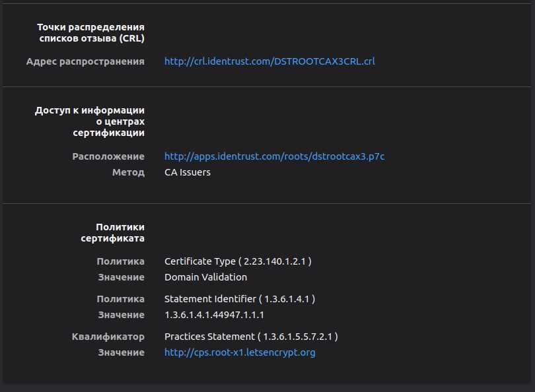535x392 pixels.
Task: Open the DSTROOTCAX3CRL.crl distribution link
Action: 269,61
